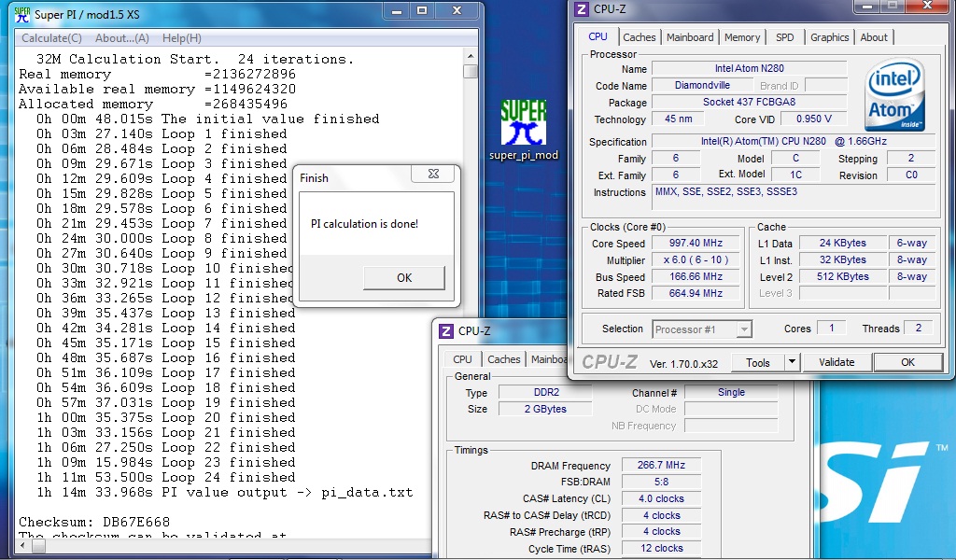Switch to Caches tab in main CPU-Z window
The height and width of the screenshot is (560, 956).
pyautogui.click(x=639, y=37)
